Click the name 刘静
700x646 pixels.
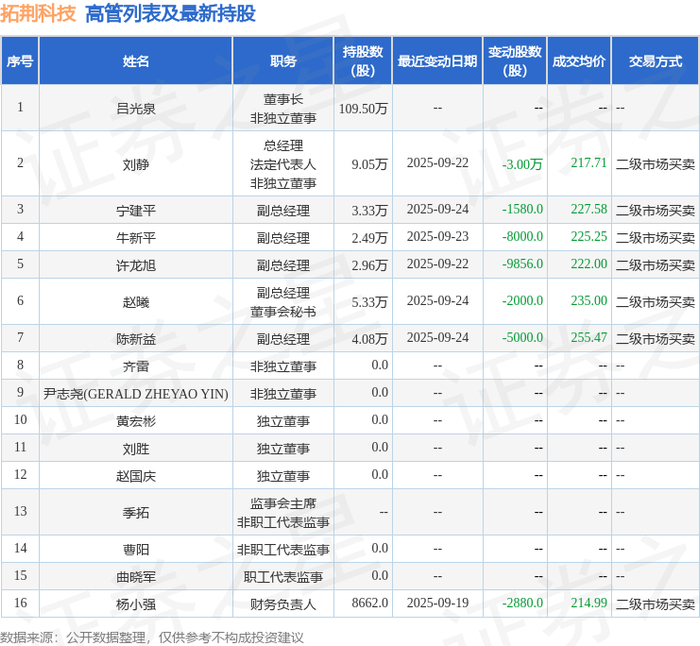click(136, 164)
